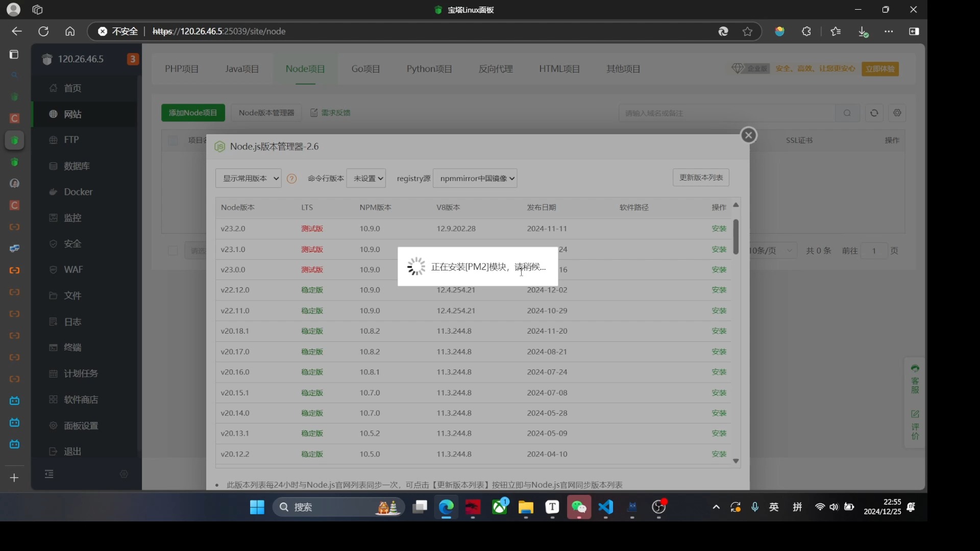Close the Node.js version manager dialog
The image size is (980, 551).
pos(748,135)
